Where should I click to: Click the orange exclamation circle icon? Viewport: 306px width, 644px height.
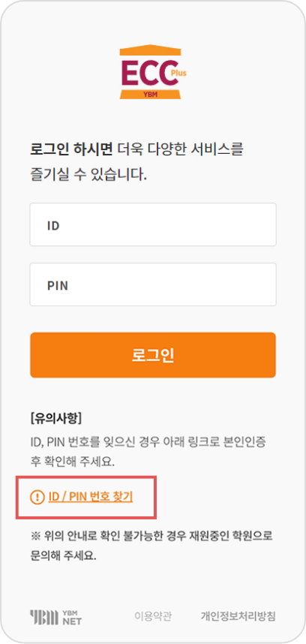click(37, 498)
